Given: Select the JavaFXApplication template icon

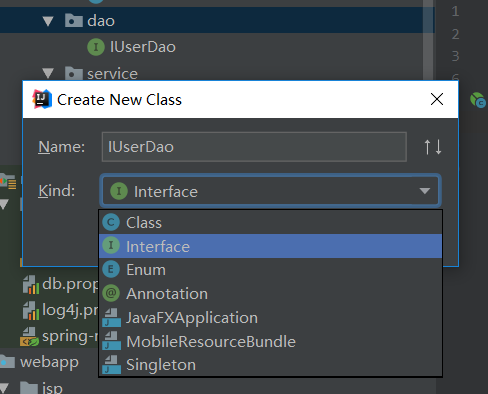Looking at the screenshot, I should point(112,317).
